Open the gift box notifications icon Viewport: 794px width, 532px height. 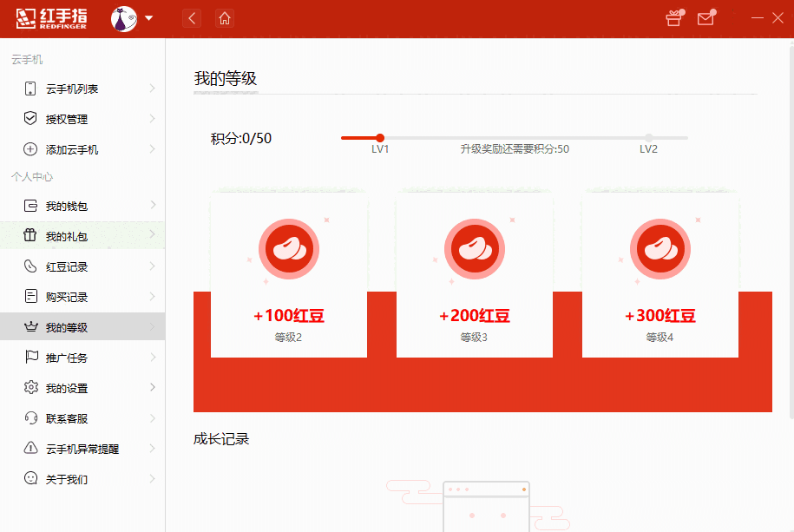click(674, 17)
